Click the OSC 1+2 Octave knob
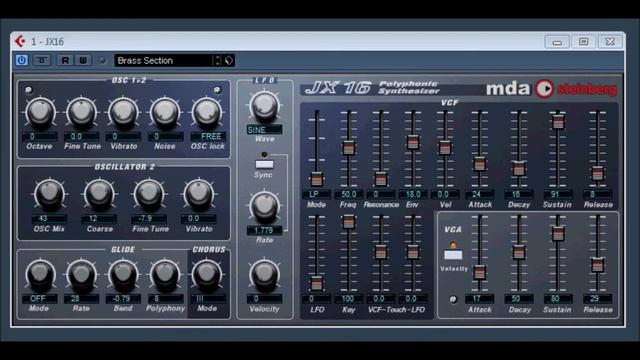640x360 pixels. (x=40, y=112)
